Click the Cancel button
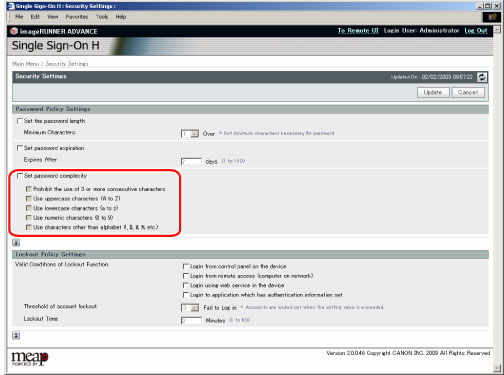The width and height of the screenshot is (504, 375). tap(468, 92)
